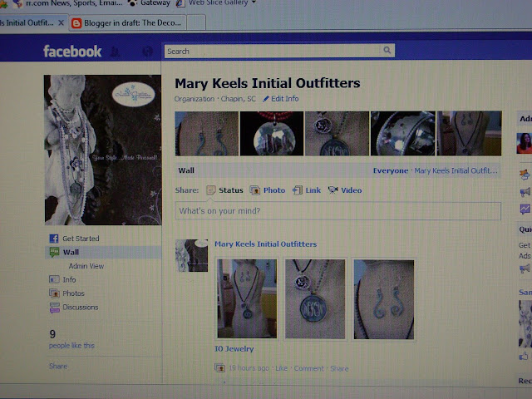532x399 pixels.
Task: Open post photo of blue earrings
Action: 384,299
